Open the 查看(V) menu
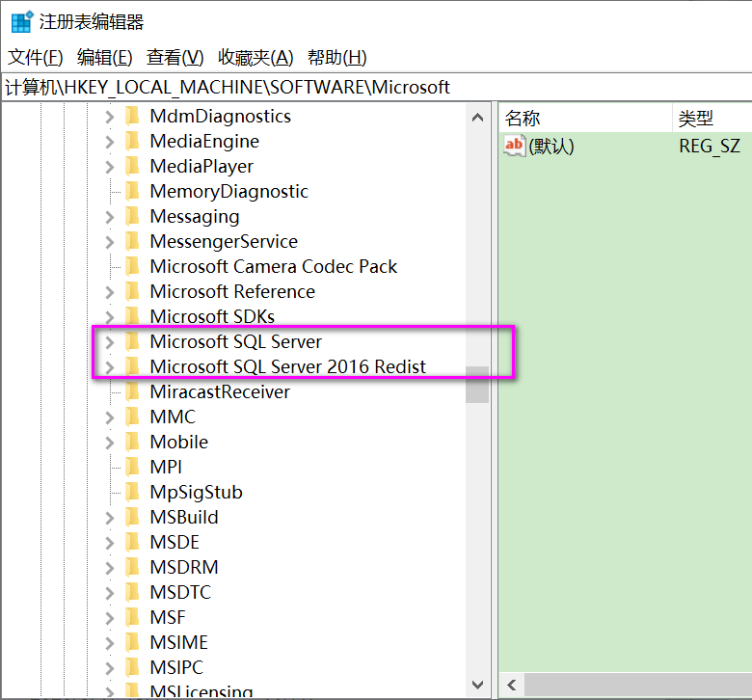Screen dimensions: 752x700 175,58
